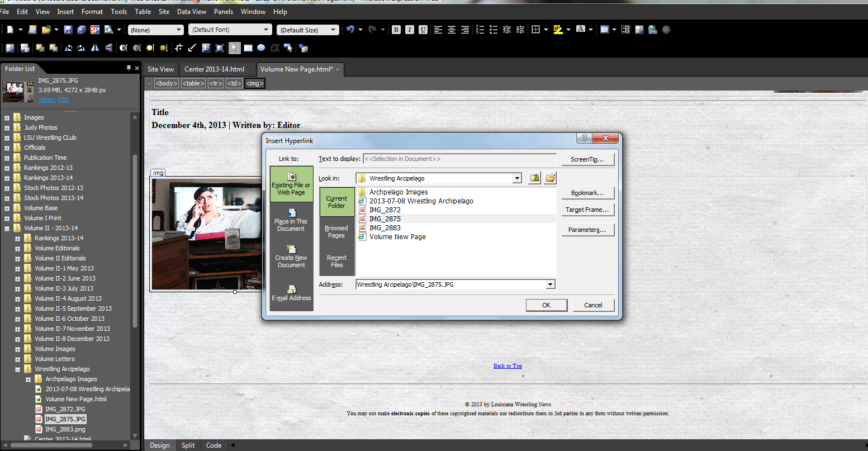Viewport: 868px width, 451px height.
Task: Decrease picture brightness
Action: click(x=164, y=48)
